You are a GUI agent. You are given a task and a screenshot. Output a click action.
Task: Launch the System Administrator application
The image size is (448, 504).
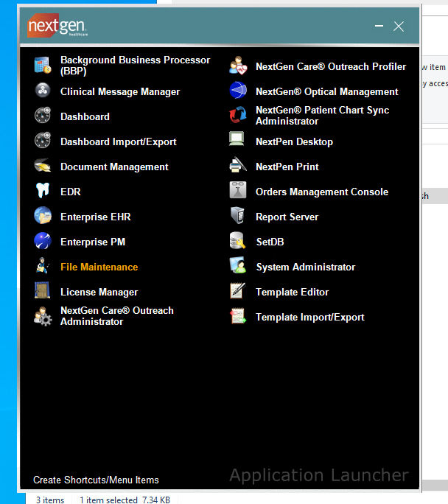click(x=305, y=267)
